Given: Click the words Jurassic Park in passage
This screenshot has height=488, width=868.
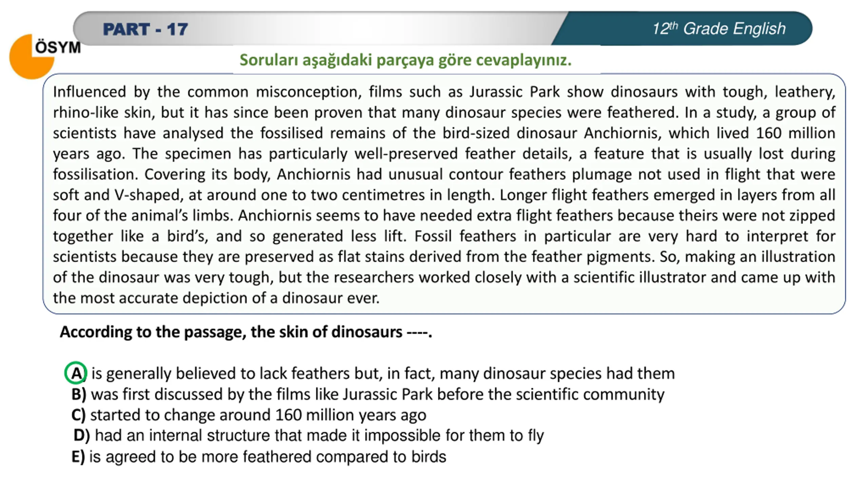Looking at the screenshot, I should pyautogui.click(x=514, y=92).
